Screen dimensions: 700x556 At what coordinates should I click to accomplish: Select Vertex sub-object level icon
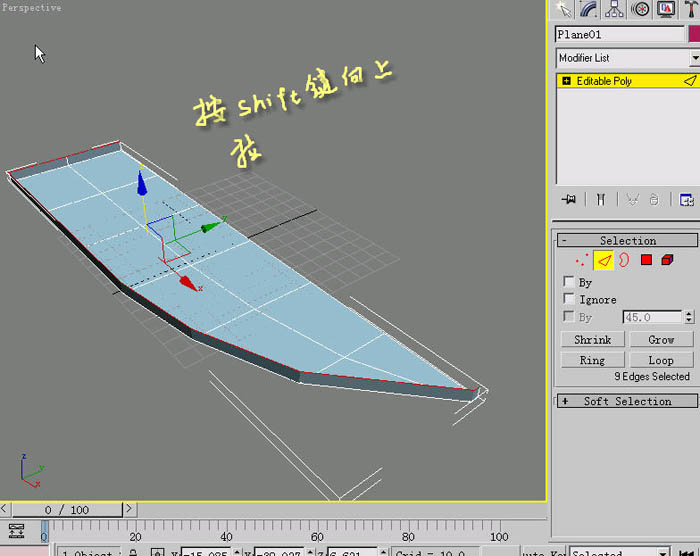coord(582,260)
